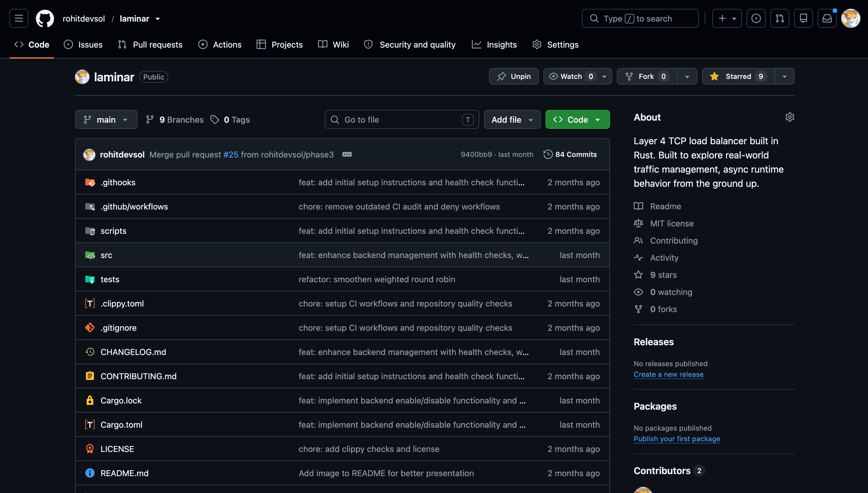868x493 pixels.
Task: Expand the Add file dropdown
Action: pyautogui.click(x=512, y=119)
